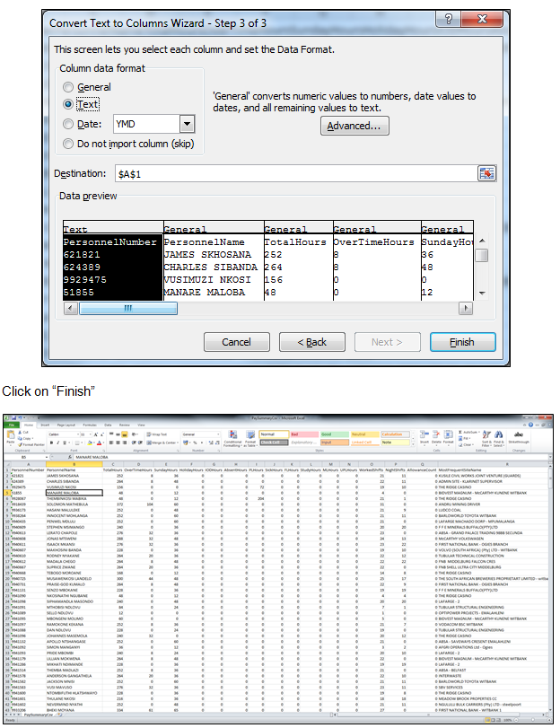Screen dimensions: 560x728
Task: Apply the Good cell style
Action: click(x=334, y=434)
